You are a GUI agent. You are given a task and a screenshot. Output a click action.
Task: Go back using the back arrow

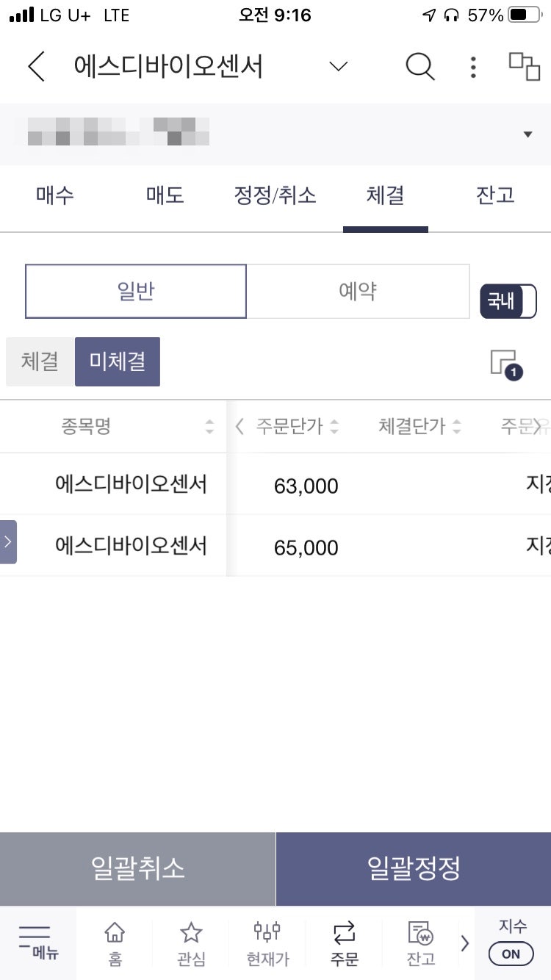click(35, 66)
